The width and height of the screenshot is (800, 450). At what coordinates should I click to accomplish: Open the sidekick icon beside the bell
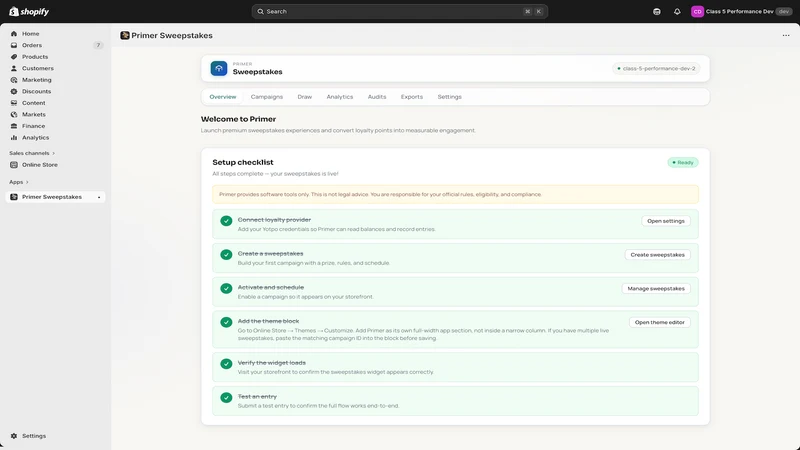click(x=657, y=11)
